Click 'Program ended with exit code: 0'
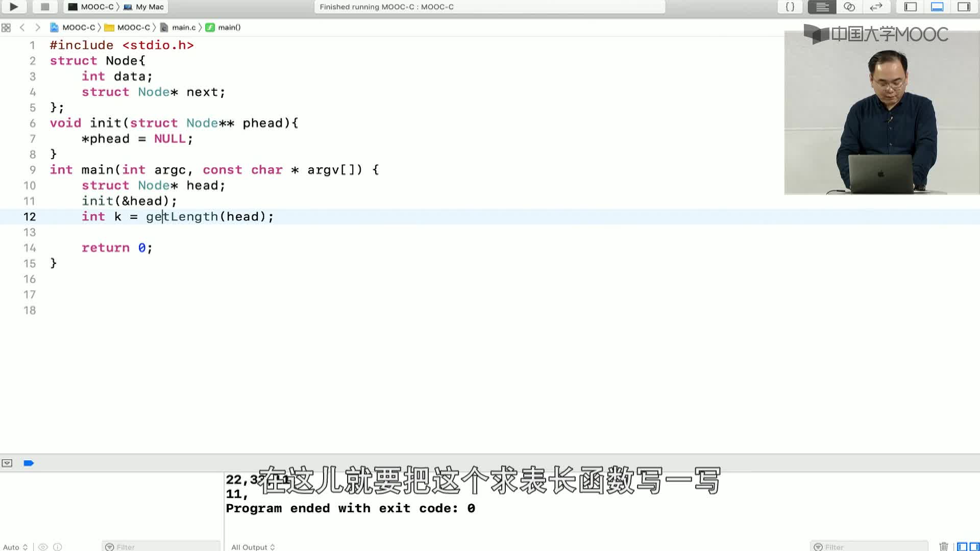Viewport: 980px width, 551px height. tap(350, 508)
